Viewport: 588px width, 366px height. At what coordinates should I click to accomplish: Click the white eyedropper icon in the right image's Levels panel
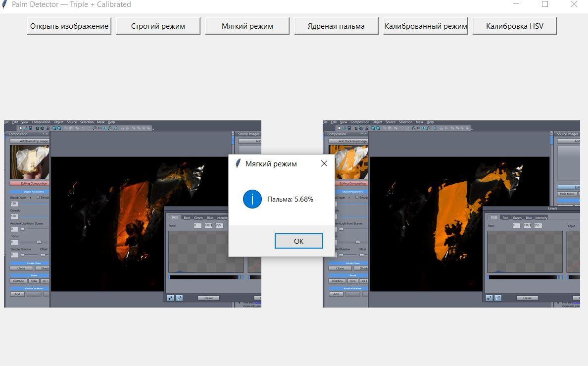pyautogui.click(x=498, y=298)
